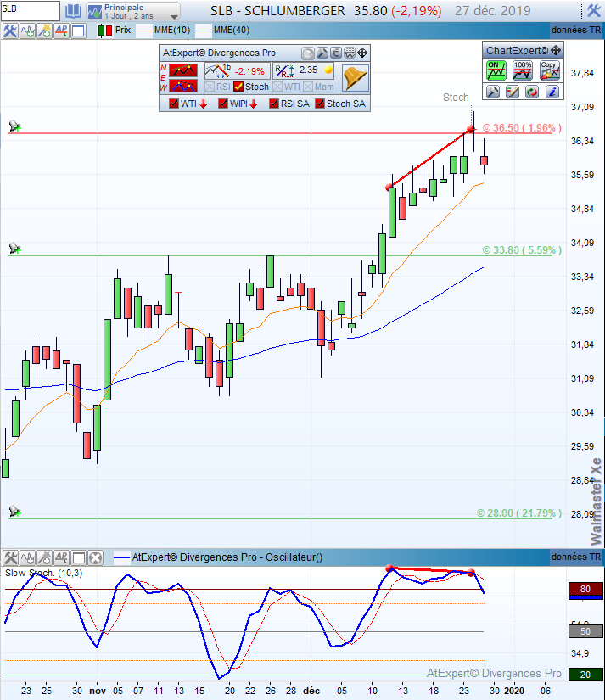
Task: Uncheck the WTI down-arrow checkbox
Action: (x=174, y=104)
